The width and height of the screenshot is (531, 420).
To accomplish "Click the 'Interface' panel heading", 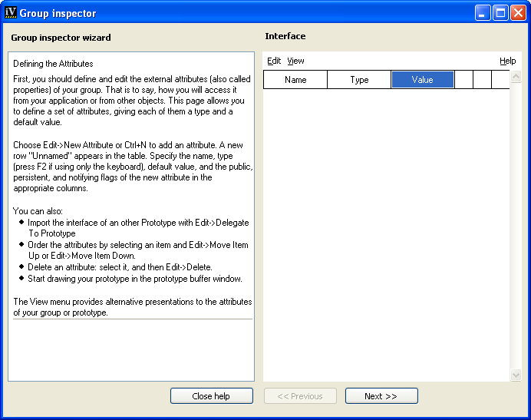I will point(285,36).
